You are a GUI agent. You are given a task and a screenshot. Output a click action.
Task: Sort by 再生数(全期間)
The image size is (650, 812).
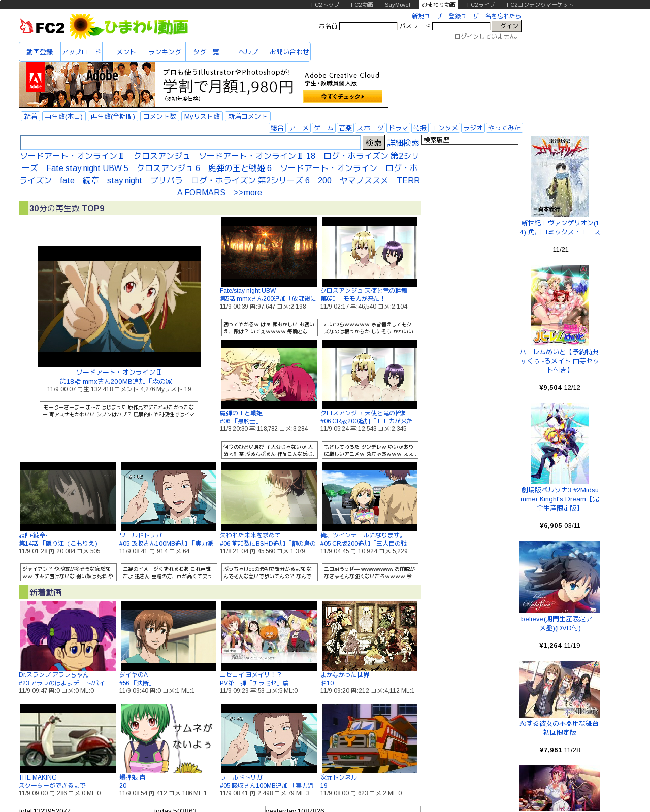point(113,116)
